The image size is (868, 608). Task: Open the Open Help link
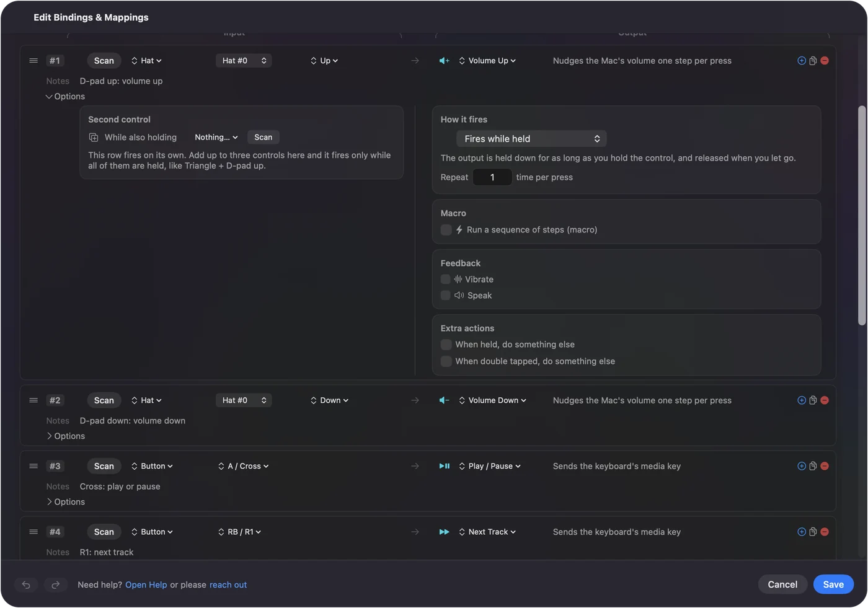146,585
